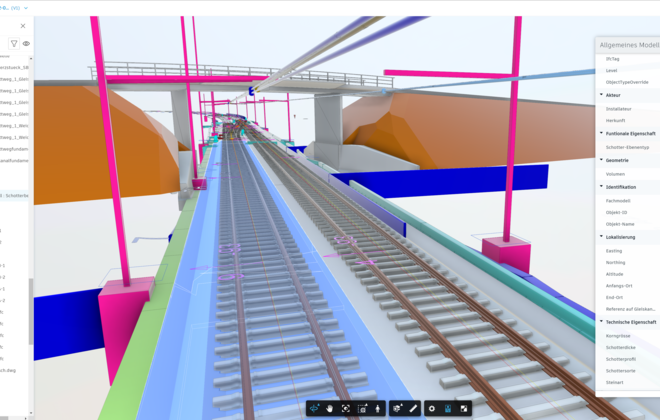Collapse the Akteur property group

[600, 95]
